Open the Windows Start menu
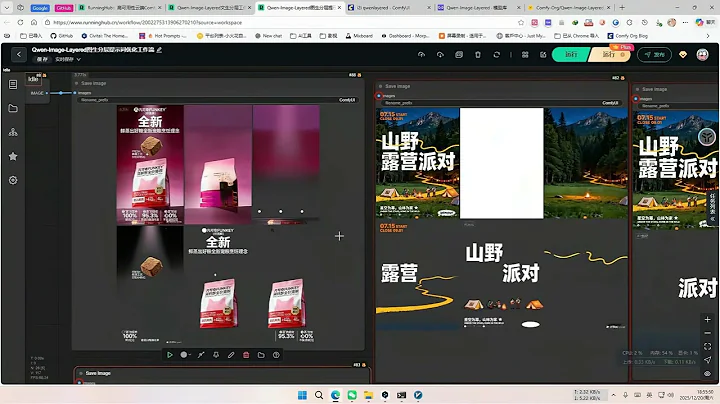 [x=302, y=395]
